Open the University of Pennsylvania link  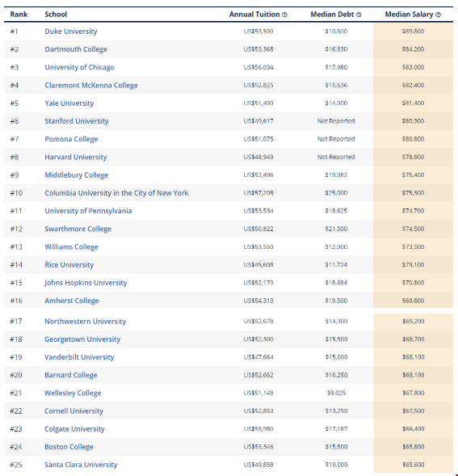(88, 211)
